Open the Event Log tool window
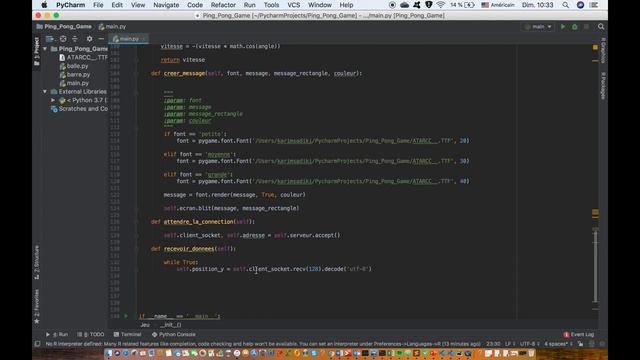 (x=578, y=334)
